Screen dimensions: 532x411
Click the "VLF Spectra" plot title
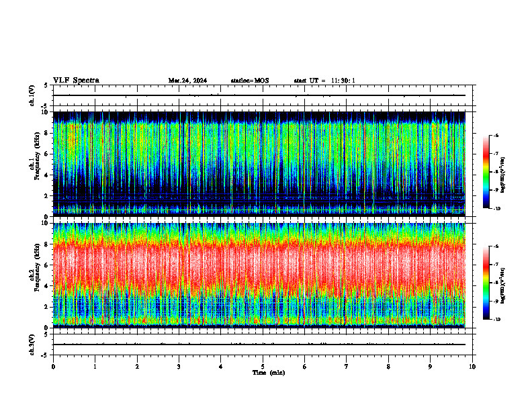76,81
